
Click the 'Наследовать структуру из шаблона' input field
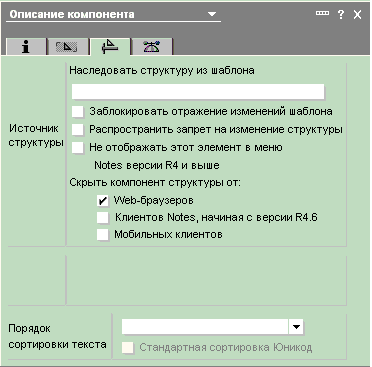coord(198,92)
